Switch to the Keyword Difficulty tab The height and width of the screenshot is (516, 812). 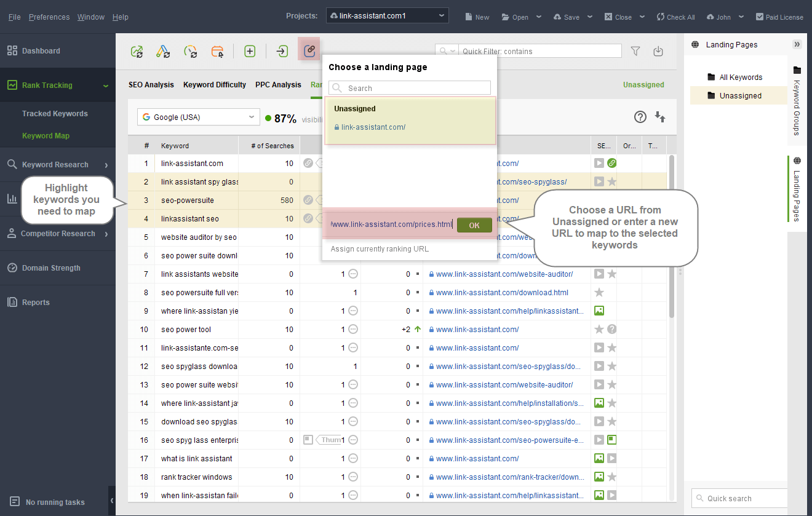coord(215,85)
